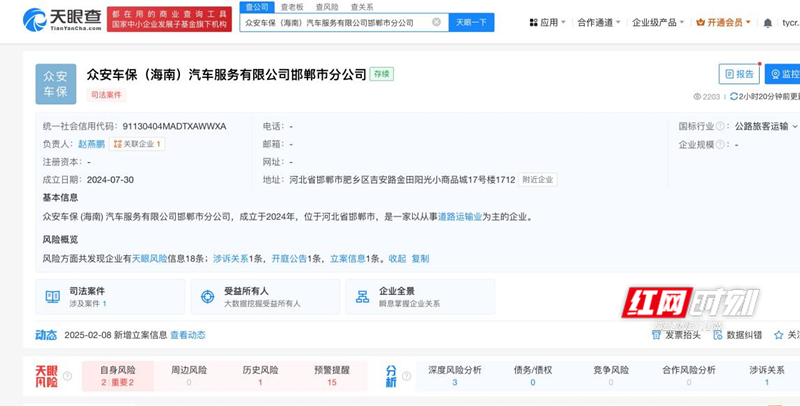Open 债务/债权 analysis item

pyautogui.click(x=533, y=376)
